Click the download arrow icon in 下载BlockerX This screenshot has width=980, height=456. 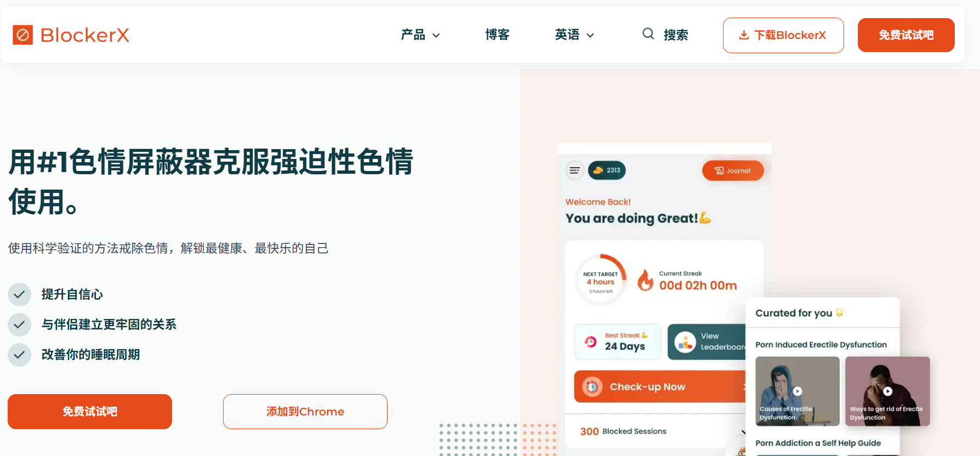[744, 35]
